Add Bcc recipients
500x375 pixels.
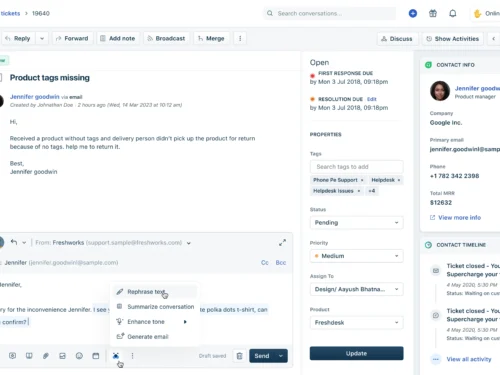281,263
